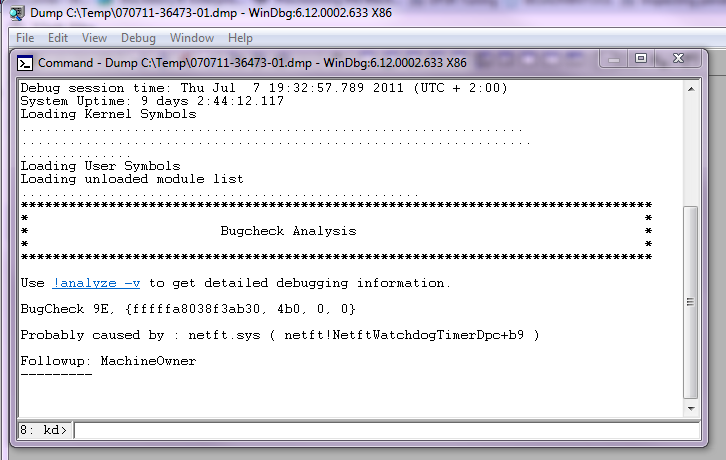
Task: Click the vertical scrollbar thumb
Action: pos(690,302)
